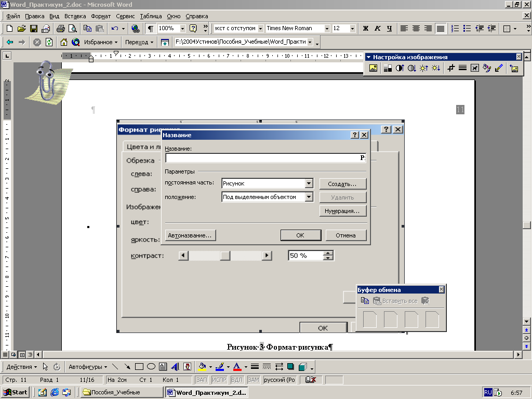Open the Таблица menu

[x=151, y=16]
